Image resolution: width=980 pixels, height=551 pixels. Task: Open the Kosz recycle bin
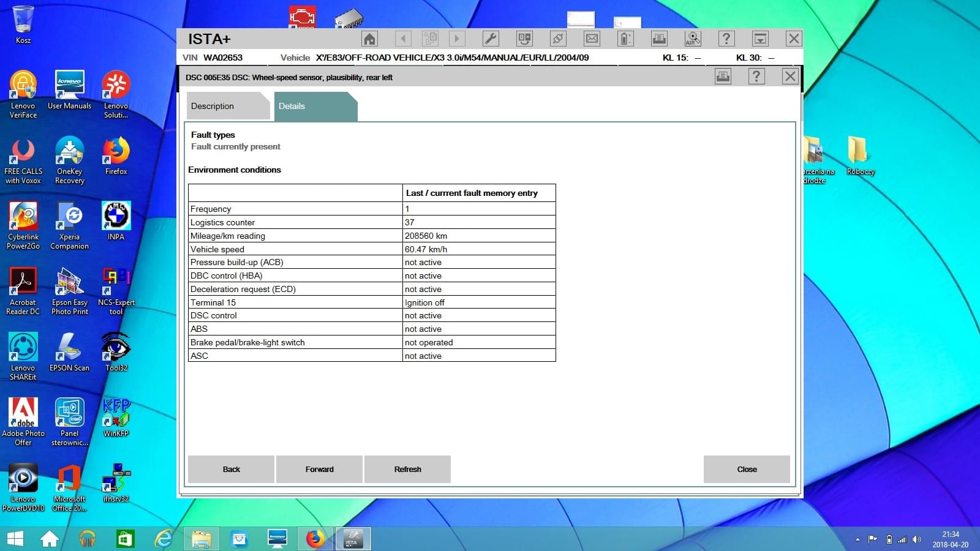(x=23, y=24)
